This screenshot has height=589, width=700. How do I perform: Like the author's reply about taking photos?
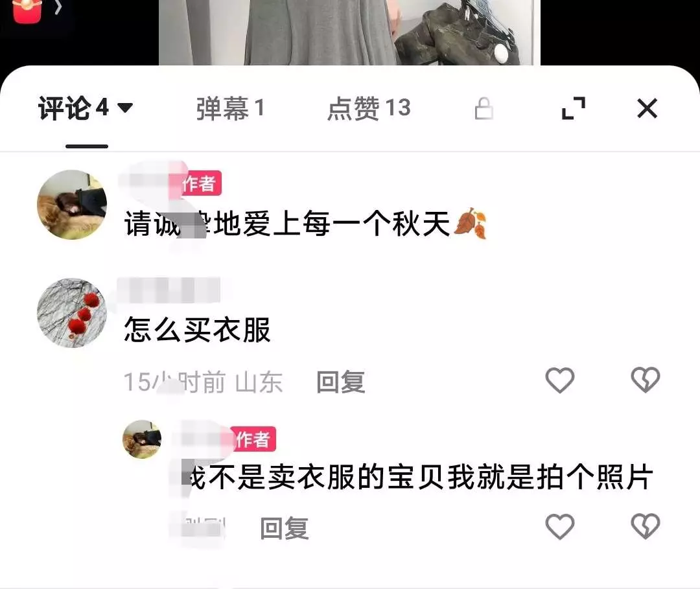tap(560, 527)
